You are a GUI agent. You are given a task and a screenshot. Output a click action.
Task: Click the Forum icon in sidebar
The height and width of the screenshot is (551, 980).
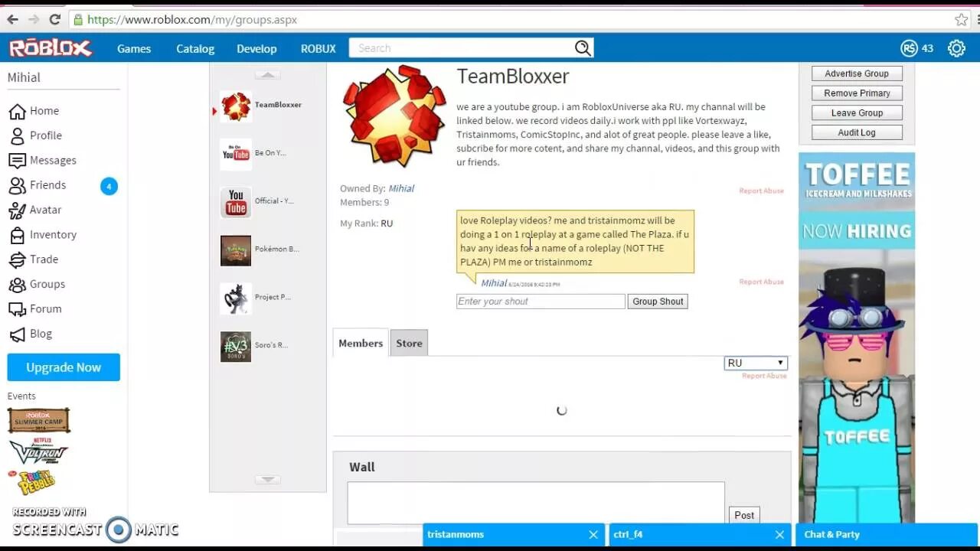point(17,309)
